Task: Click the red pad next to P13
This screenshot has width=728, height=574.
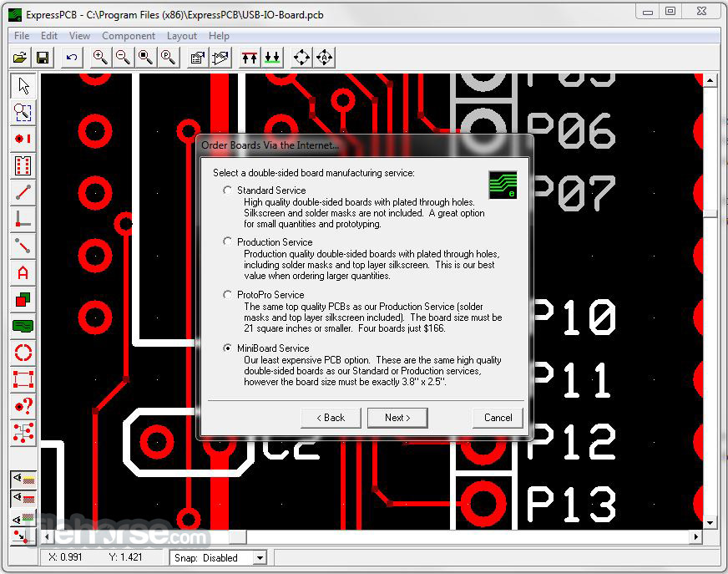Action: 483,504
